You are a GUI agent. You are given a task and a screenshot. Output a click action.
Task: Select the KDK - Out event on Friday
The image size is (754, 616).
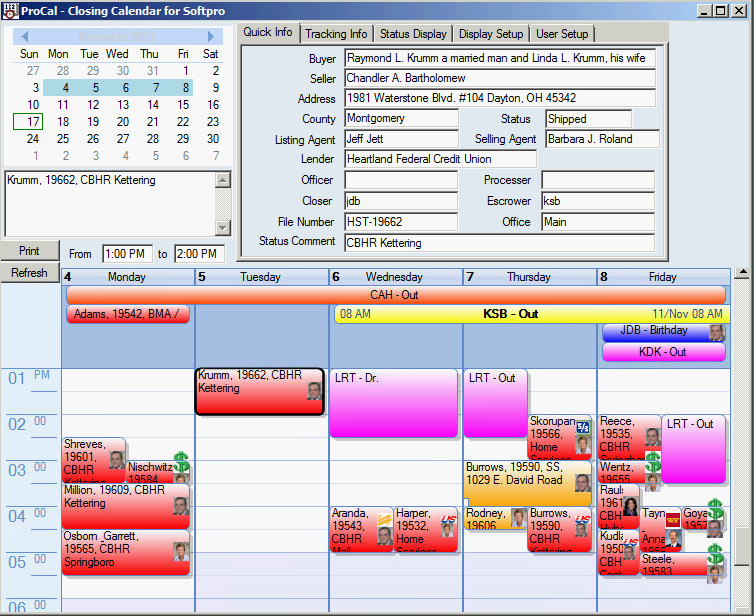(663, 352)
